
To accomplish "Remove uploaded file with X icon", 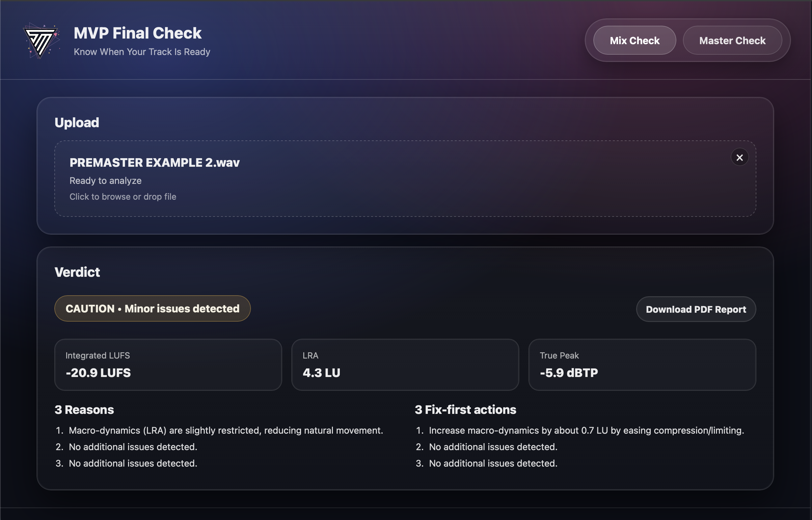I will click(740, 157).
